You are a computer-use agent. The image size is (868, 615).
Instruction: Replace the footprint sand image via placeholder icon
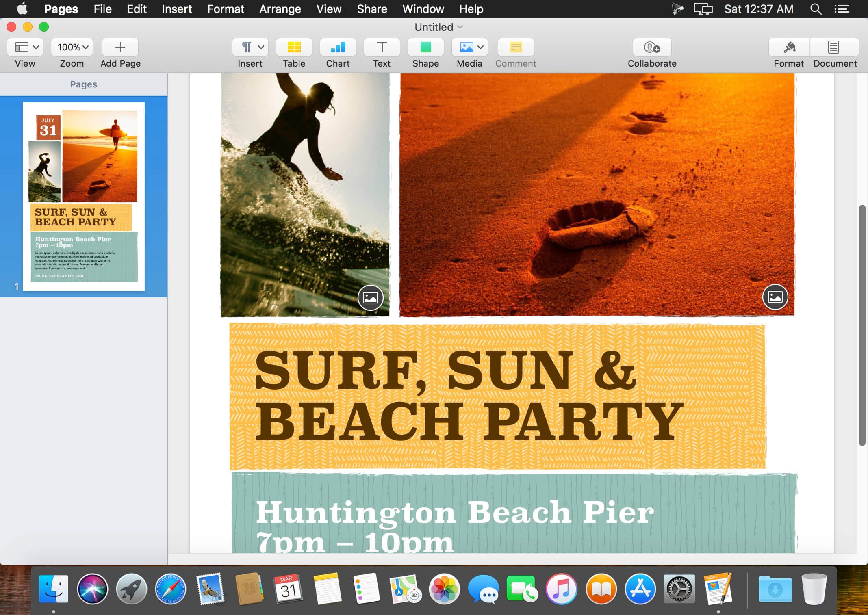[x=775, y=297]
